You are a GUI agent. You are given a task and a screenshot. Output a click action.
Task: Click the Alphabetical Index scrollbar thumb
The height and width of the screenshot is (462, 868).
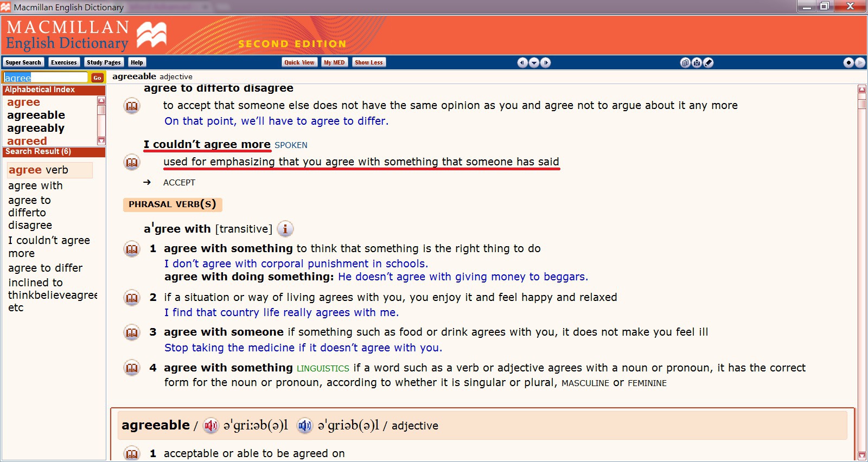(x=101, y=110)
